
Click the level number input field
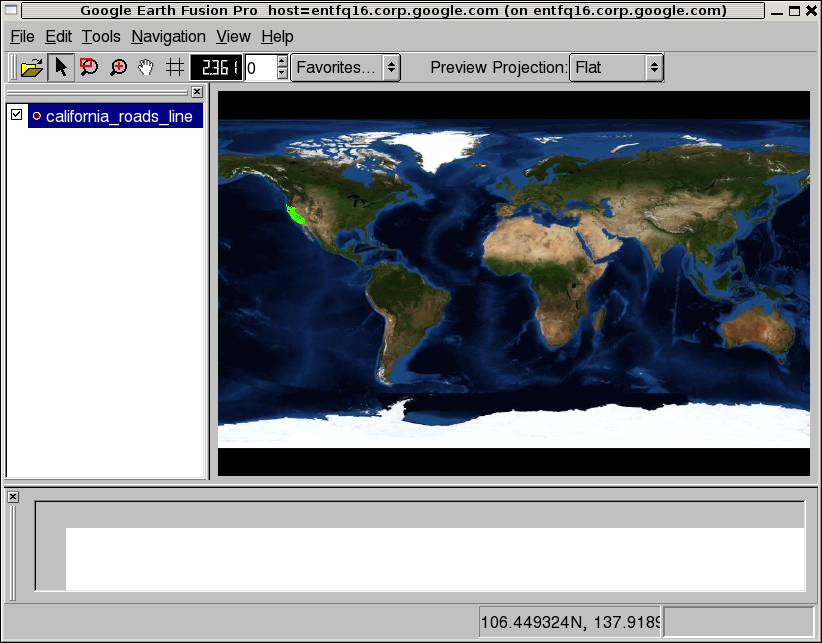[x=258, y=68]
